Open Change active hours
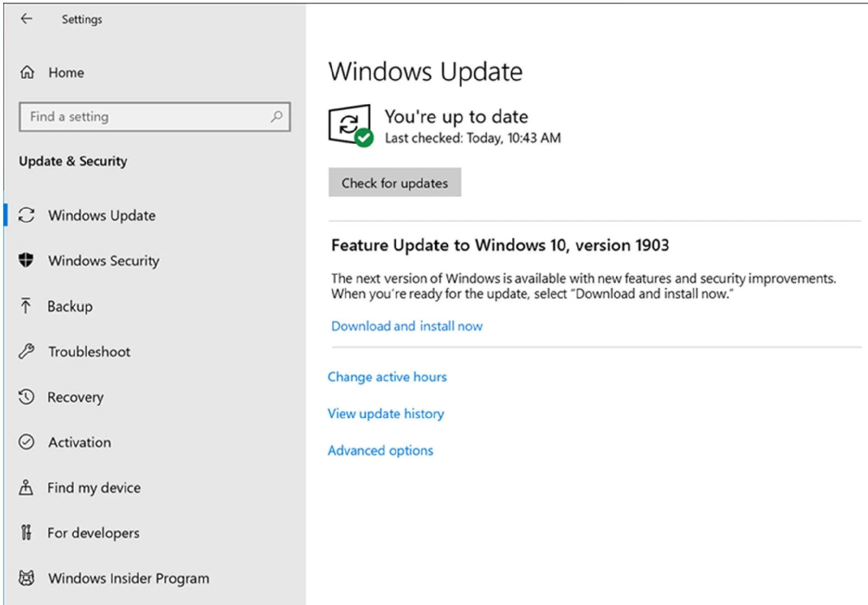 pos(387,377)
